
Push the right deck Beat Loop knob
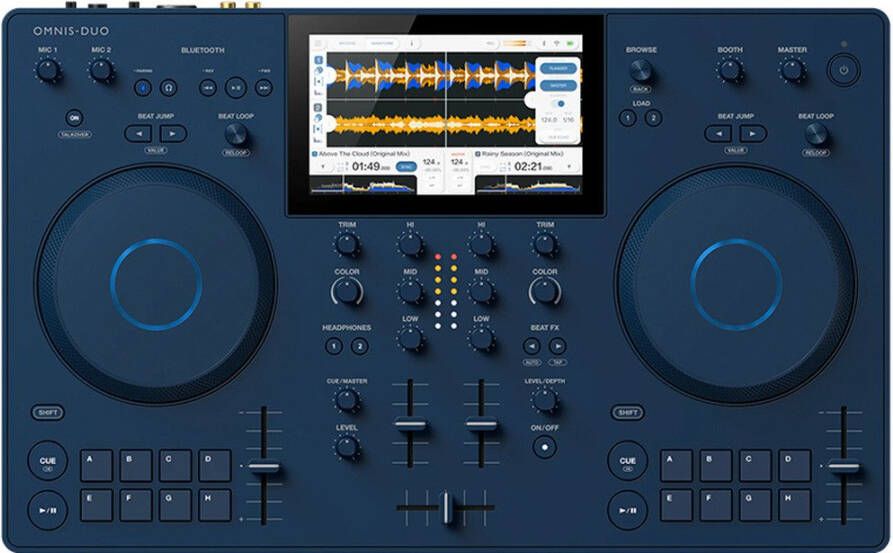click(x=816, y=134)
